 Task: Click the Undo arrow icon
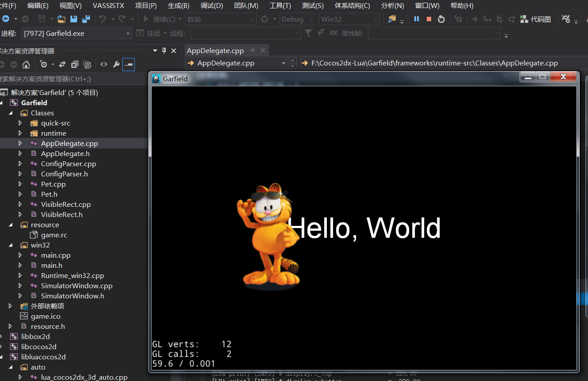click(102, 19)
